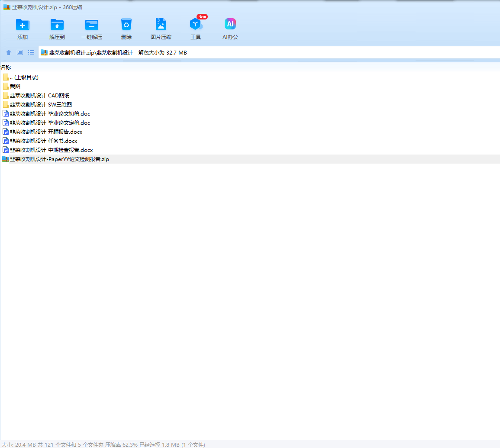Click the 添加 (Add) toolbar icon
The image size is (500, 448).
tap(23, 25)
